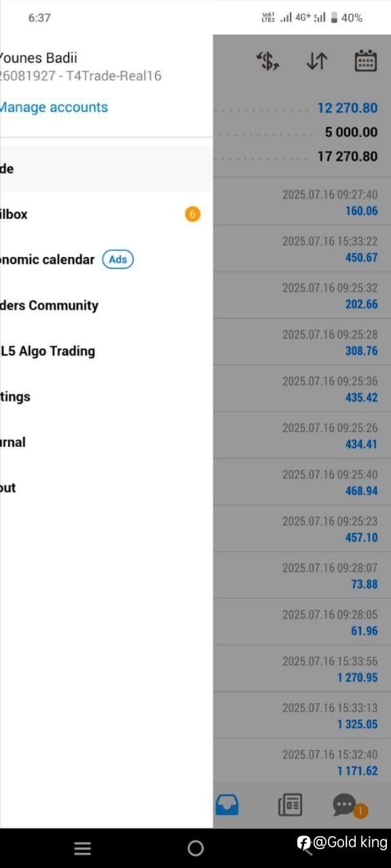Screen dimensions: 391x868
Task: Open the Mailbox menu item
Action: pos(107,214)
